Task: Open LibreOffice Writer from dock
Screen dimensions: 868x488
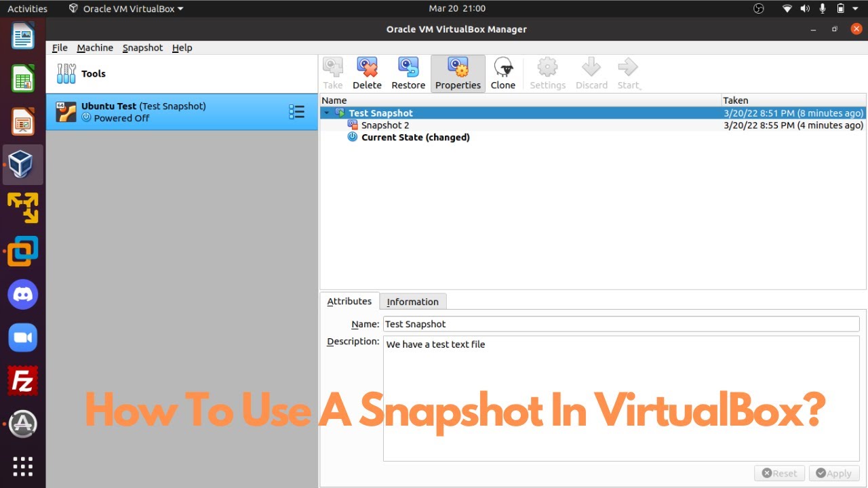Action: pyautogui.click(x=23, y=35)
